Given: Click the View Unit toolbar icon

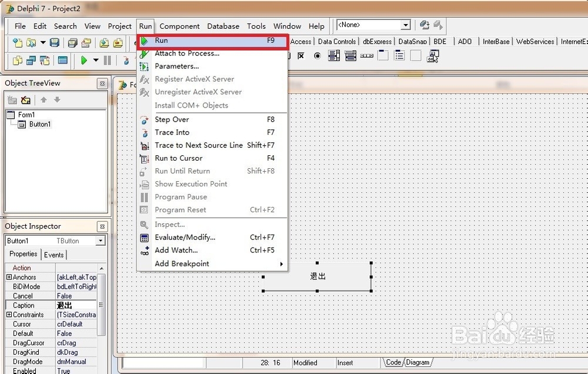Looking at the screenshot, I should (x=17, y=60).
